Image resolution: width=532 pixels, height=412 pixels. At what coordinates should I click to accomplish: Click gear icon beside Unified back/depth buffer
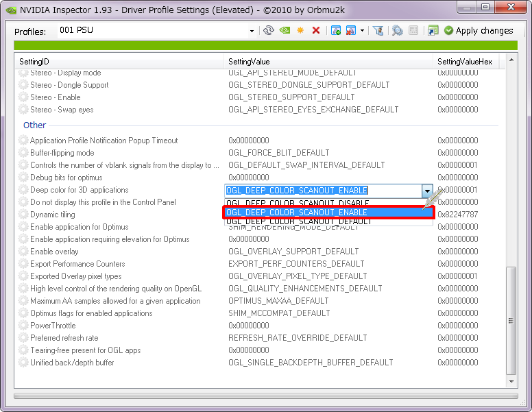[x=23, y=363]
